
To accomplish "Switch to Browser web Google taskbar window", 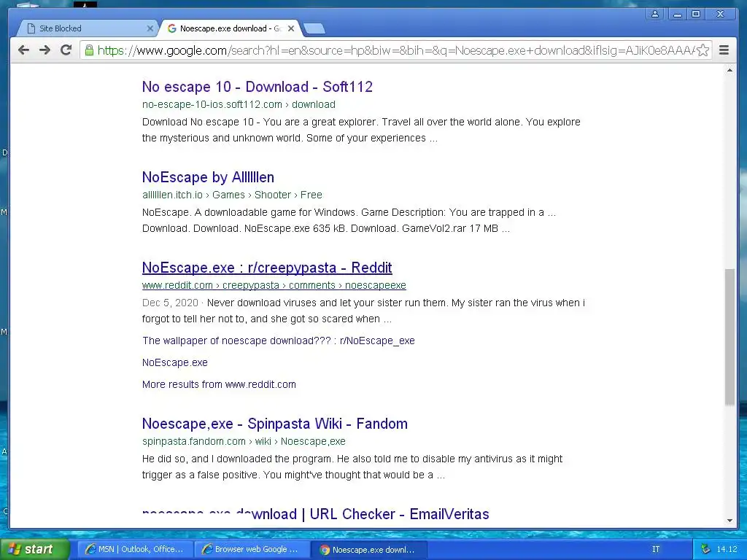I will click(x=252, y=550).
